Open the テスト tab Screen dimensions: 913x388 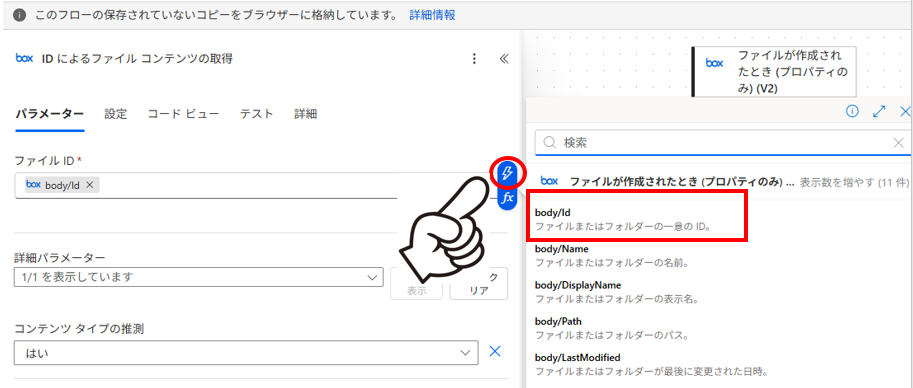point(257,114)
